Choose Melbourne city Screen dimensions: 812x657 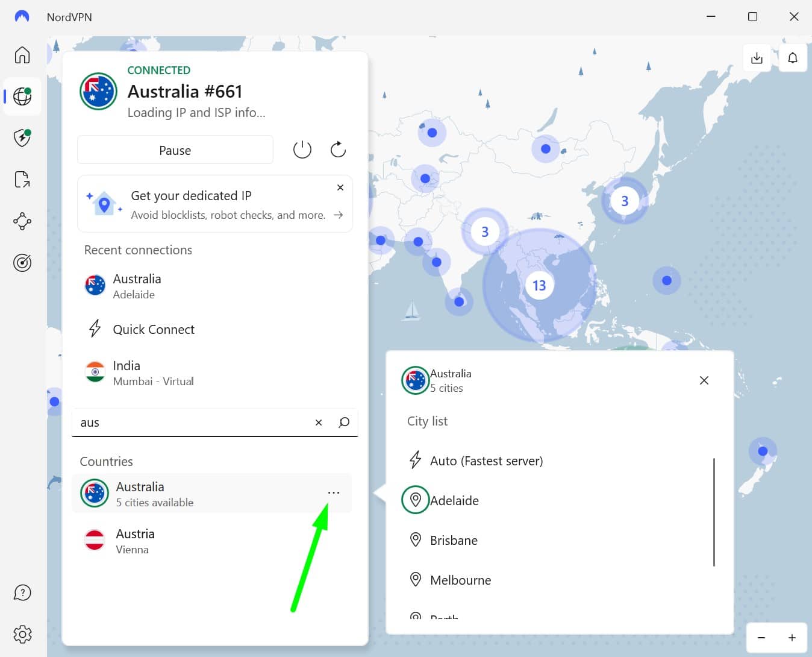coord(554,580)
